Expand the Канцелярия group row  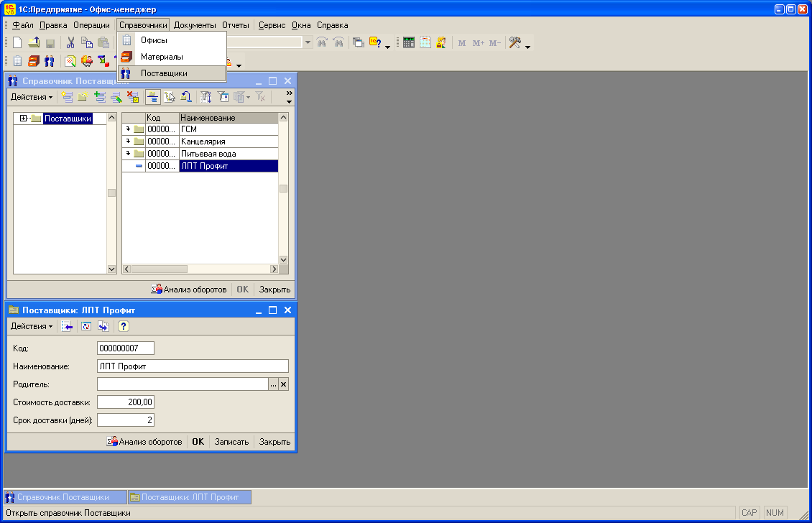tap(128, 140)
